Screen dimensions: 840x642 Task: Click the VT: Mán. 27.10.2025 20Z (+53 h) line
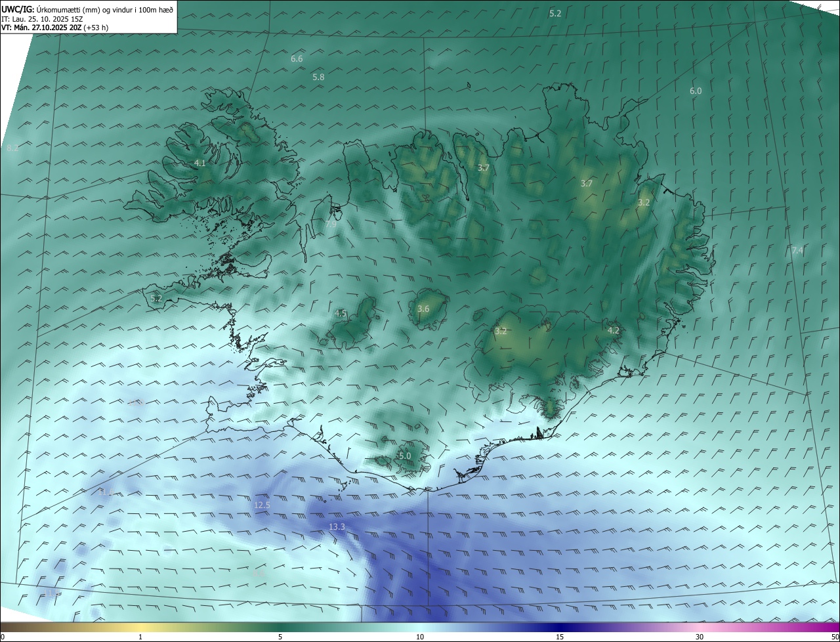[55, 28]
